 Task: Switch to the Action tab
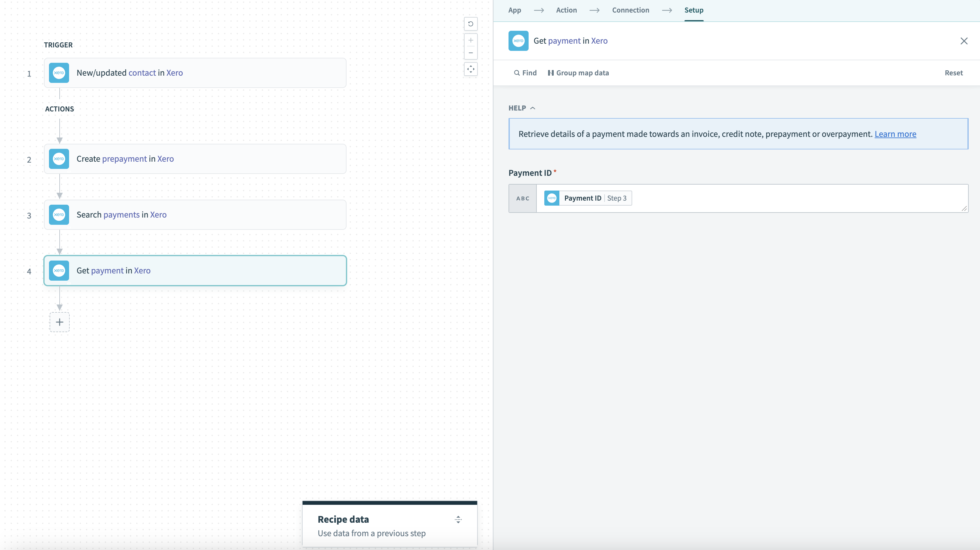[566, 10]
